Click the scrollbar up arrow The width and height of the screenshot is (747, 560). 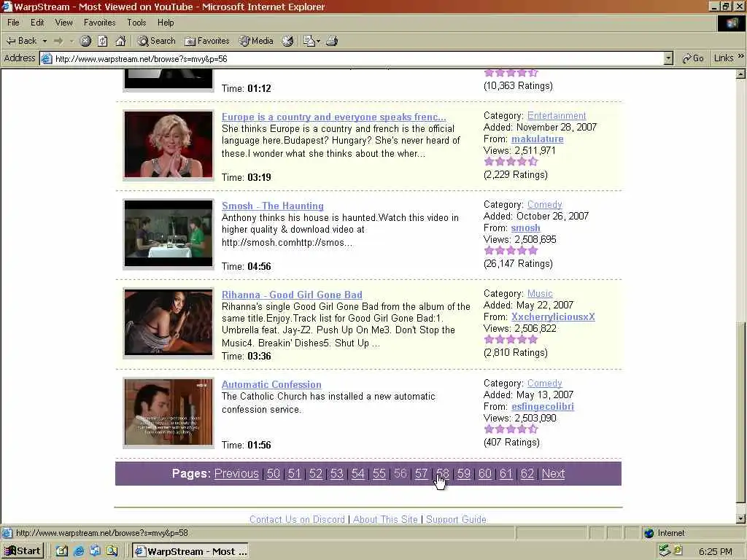(x=740, y=74)
